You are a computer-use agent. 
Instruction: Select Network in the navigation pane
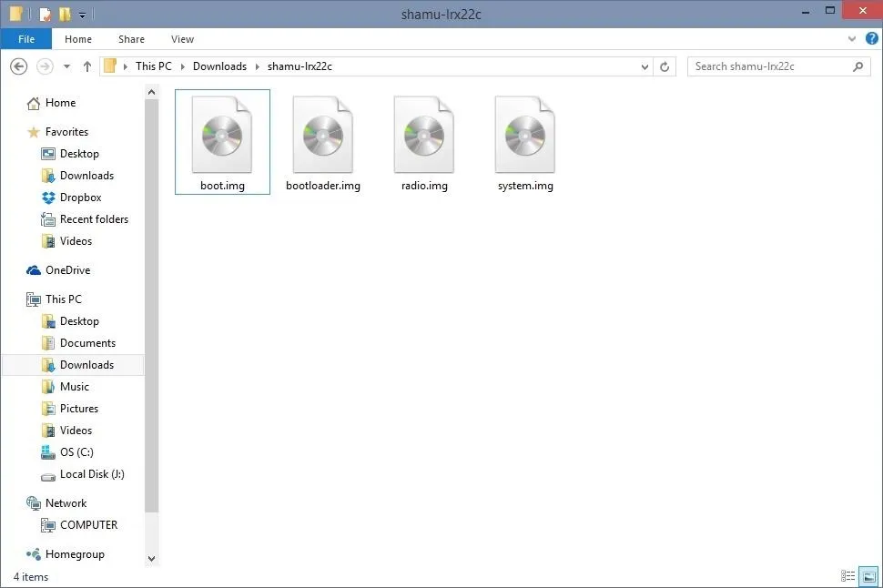pyautogui.click(x=66, y=503)
